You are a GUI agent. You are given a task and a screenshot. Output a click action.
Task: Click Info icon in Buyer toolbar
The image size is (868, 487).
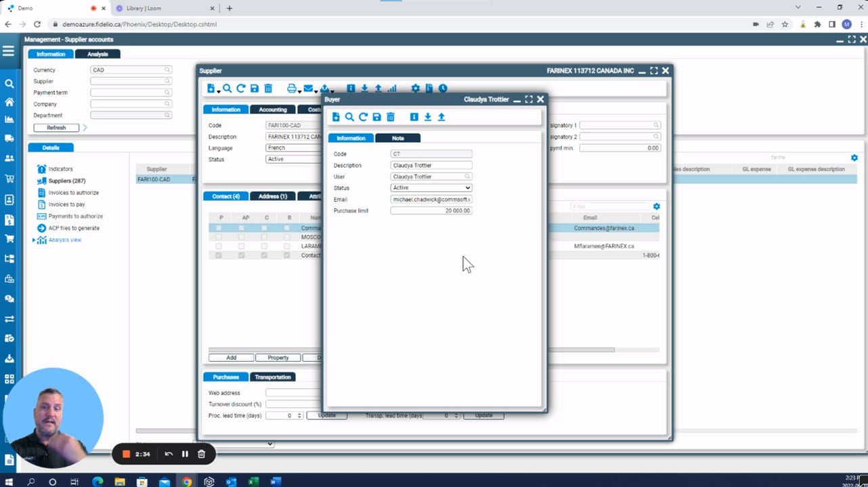pos(414,117)
